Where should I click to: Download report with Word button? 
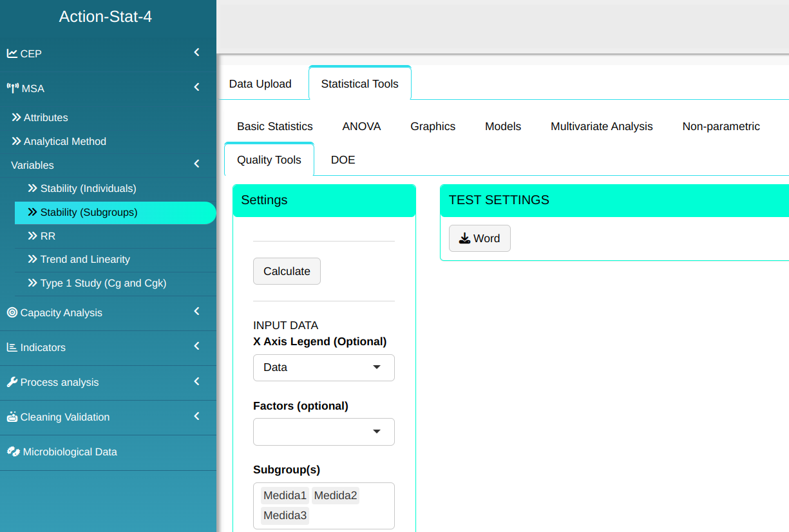point(479,238)
